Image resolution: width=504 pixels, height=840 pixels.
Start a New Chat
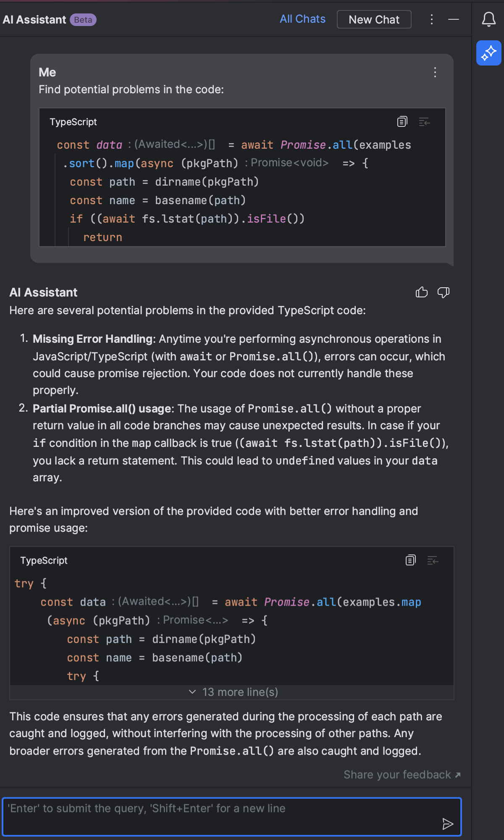(x=374, y=20)
